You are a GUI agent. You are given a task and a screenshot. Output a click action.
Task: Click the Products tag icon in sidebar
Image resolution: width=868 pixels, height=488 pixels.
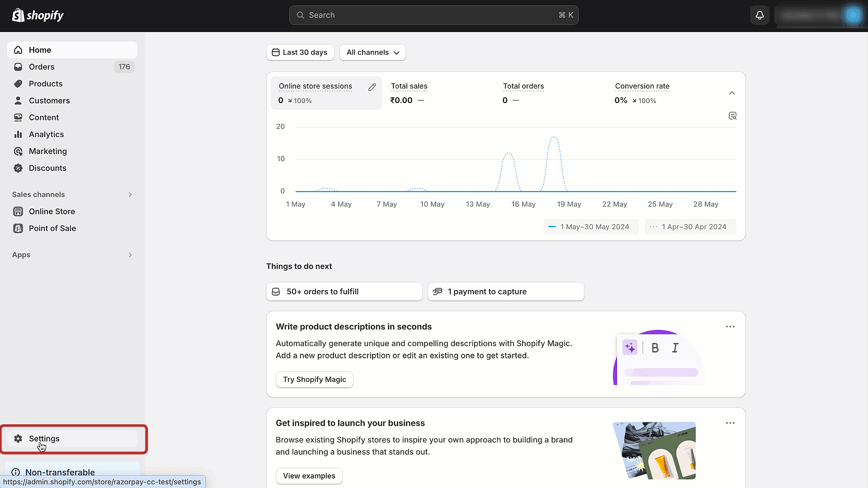click(x=18, y=84)
